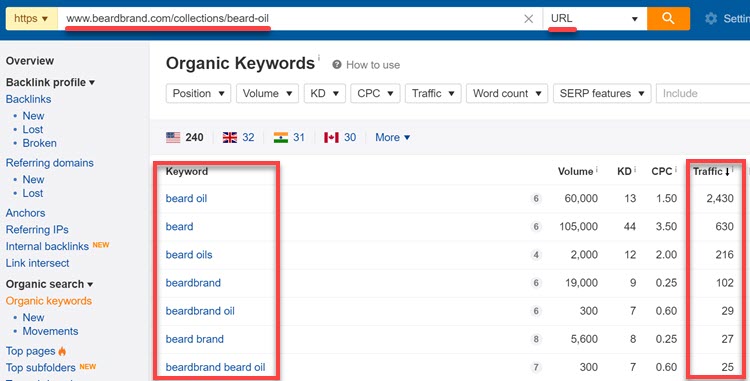Open Organic keywords in the sidebar
750x381 pixels.
pos(49,301)
